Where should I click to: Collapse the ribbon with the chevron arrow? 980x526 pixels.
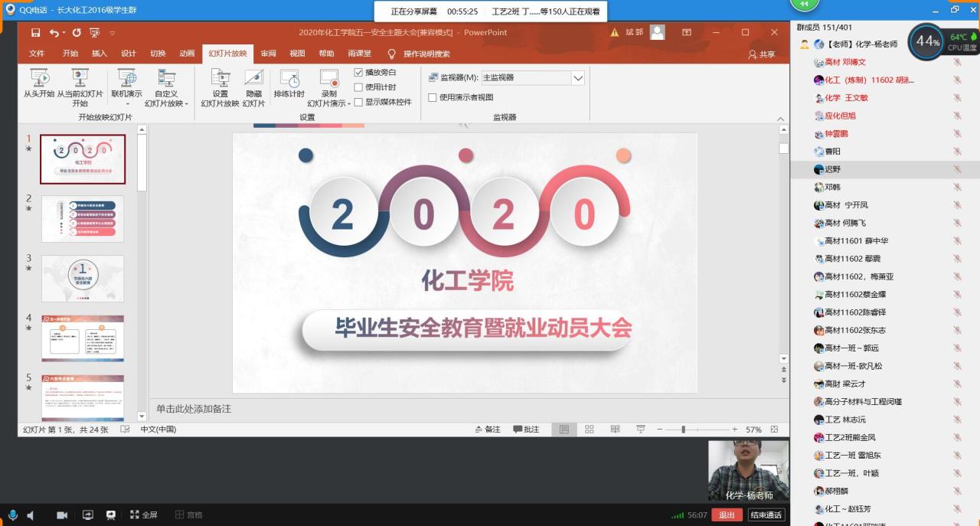point(780,119)
